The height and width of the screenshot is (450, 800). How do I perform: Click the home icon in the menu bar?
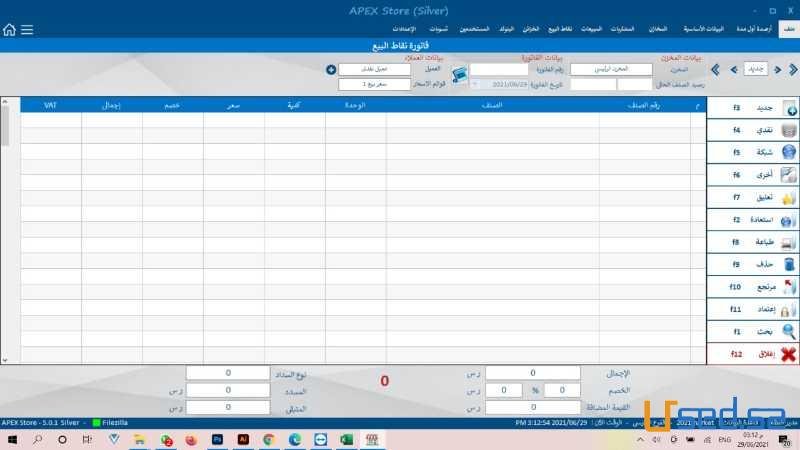tap(10, 30)
